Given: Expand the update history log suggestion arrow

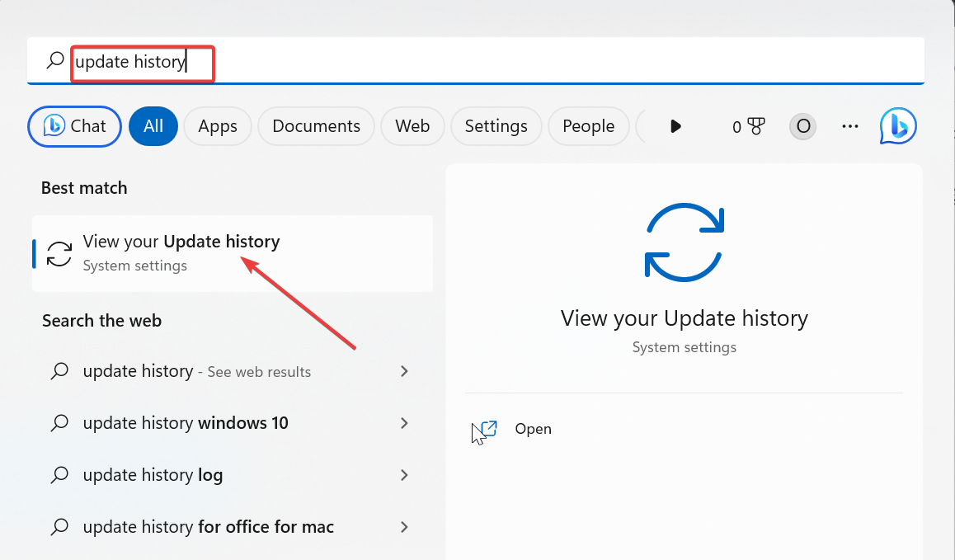Looking at the screenshot, I should coord(404,475).
